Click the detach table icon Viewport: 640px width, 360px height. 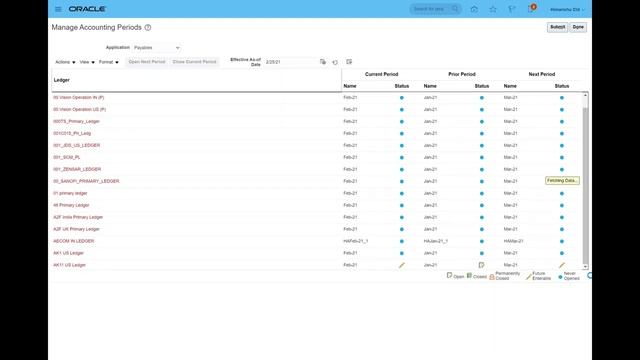click(x=349, y=62)
